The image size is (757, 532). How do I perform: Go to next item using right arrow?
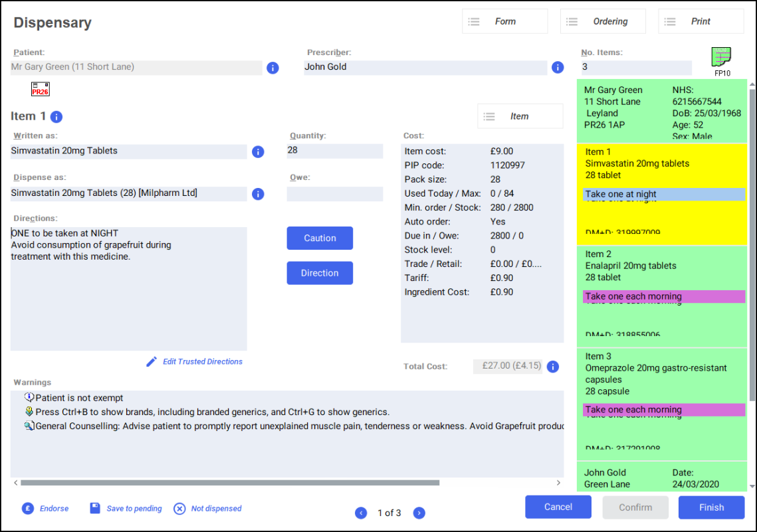click(419, 513)
